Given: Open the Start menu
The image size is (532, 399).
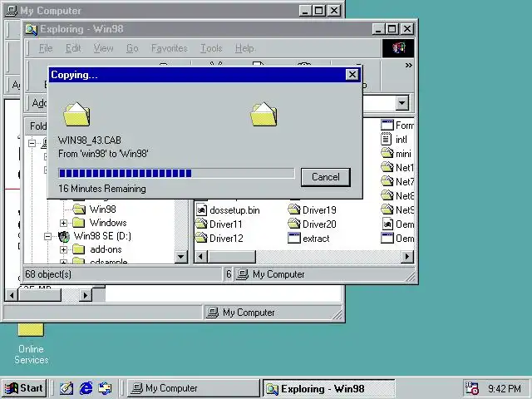Looking at the screenshot, I should (x=24, y=388).
